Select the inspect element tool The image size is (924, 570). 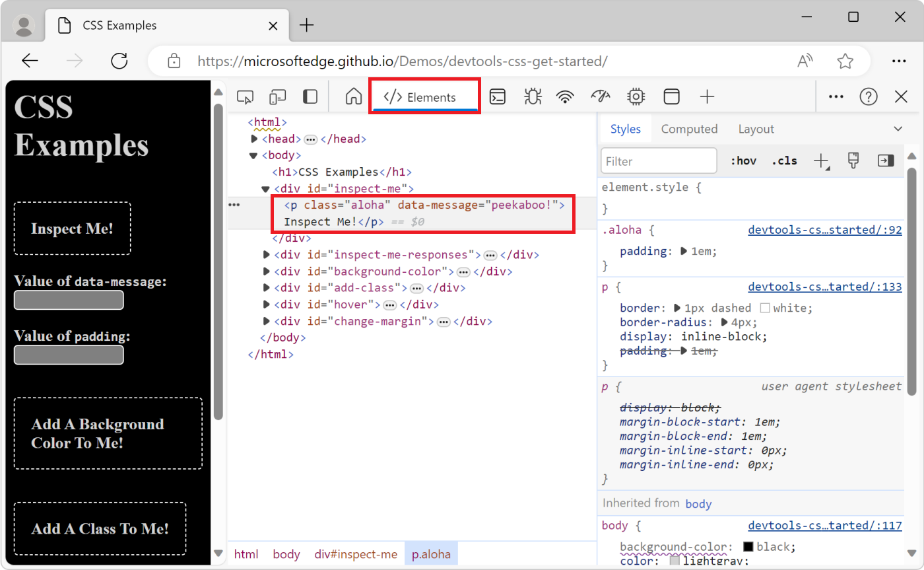tap(245, 96)
